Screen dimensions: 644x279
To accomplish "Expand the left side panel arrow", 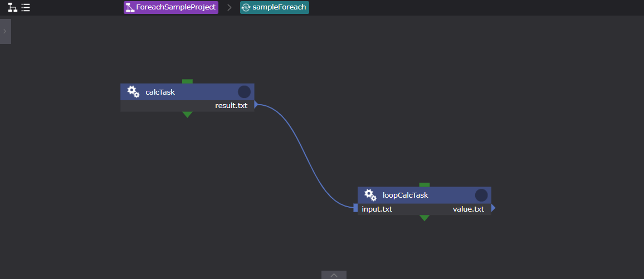I will pos(5,31).
